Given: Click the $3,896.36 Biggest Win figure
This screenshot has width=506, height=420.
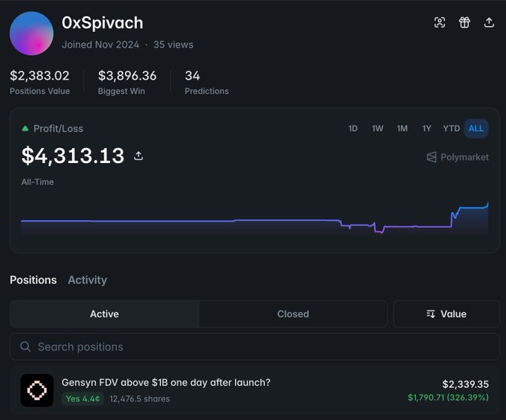Looking at the screenshot, I should coord(127,76).
